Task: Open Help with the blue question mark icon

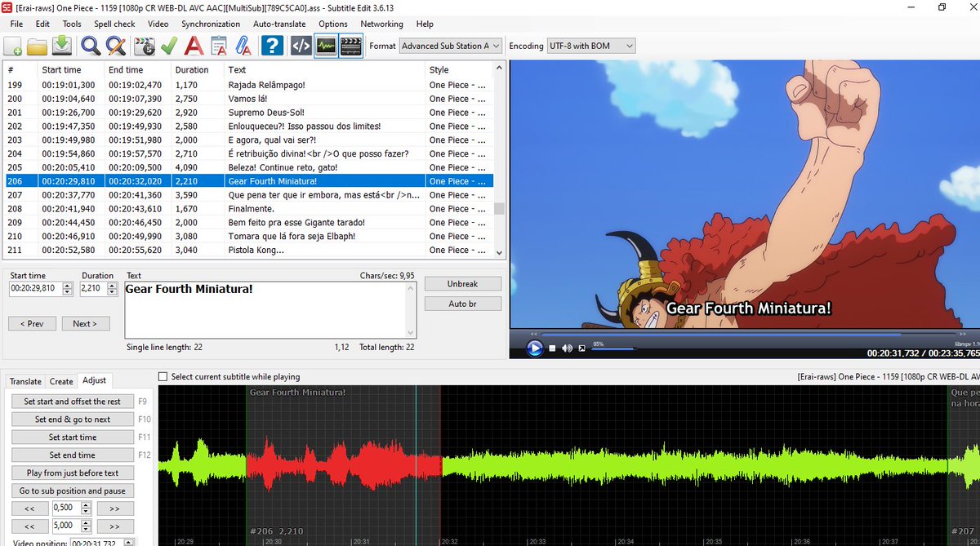Action: [273, 47]
